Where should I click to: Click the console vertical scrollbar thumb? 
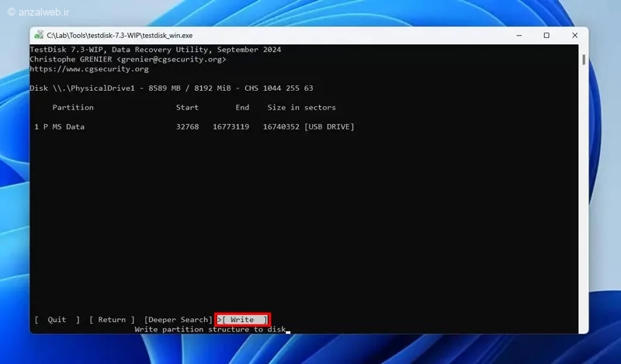tap(584, 60)
